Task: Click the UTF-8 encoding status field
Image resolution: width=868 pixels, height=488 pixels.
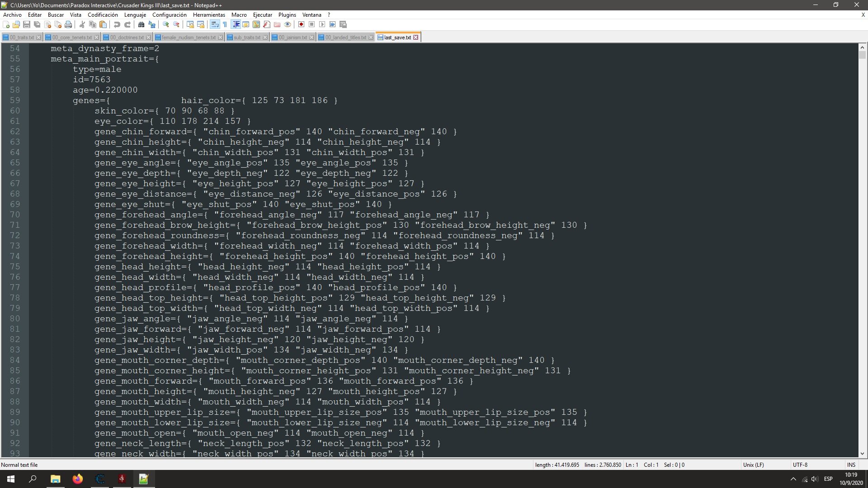Action: click(x=800, y=465)
